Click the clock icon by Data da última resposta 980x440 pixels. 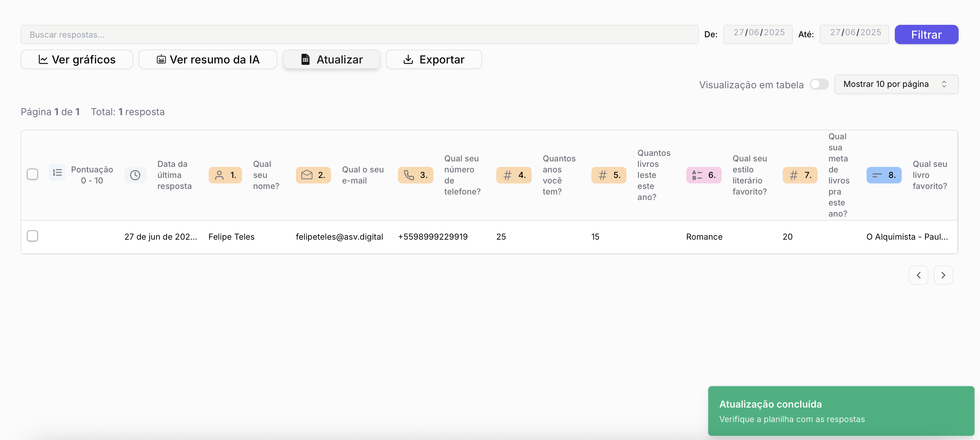(x=135, y=175)
